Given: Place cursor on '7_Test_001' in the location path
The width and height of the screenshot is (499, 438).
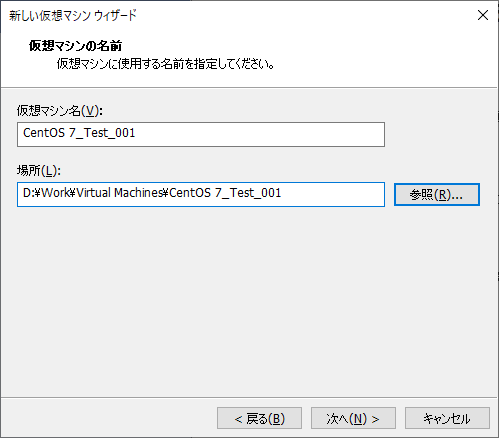Looking at the screenshot, I should tap(248, 193).
